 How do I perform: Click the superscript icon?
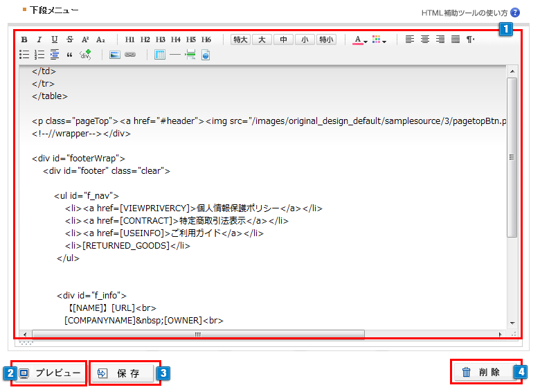(85, 39)
